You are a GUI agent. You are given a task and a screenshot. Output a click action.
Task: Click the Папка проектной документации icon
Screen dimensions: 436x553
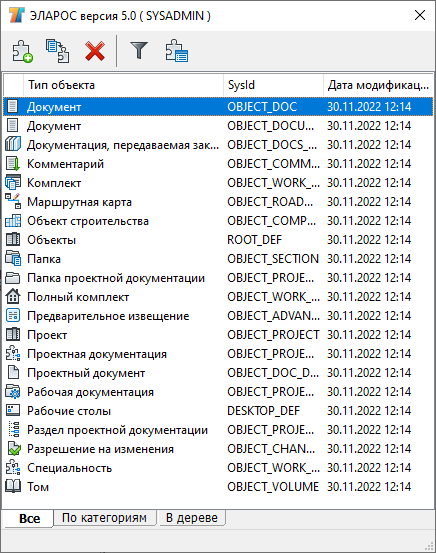(13, 278)
